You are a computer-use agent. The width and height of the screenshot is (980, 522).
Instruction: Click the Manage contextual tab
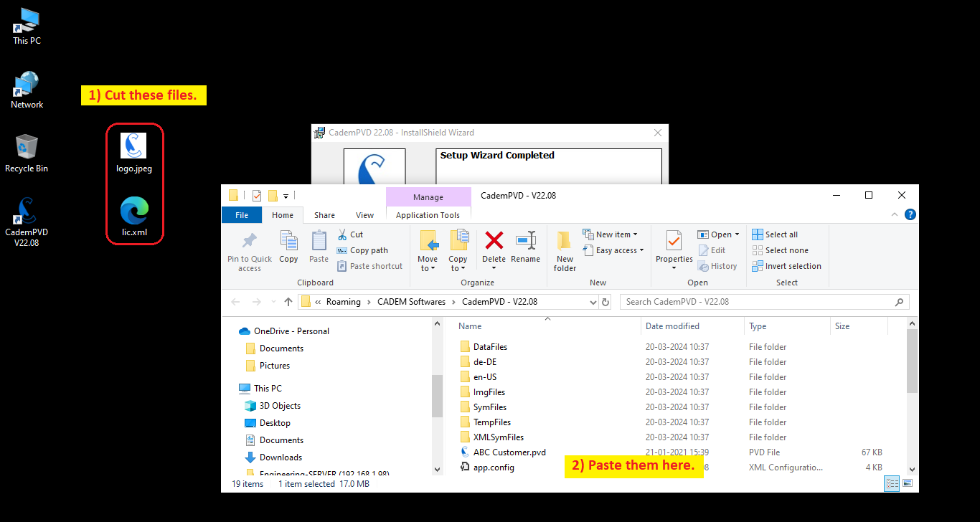428,197
